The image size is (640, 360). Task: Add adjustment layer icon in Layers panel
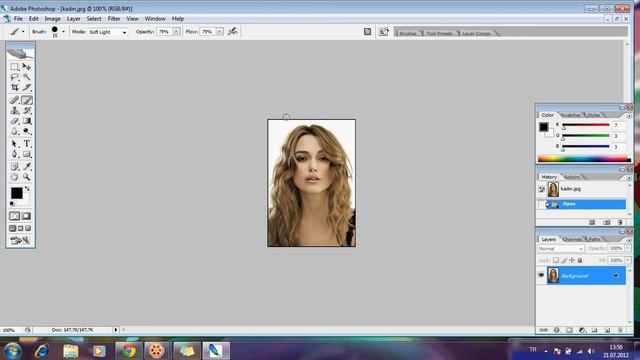tap(582, 330)
